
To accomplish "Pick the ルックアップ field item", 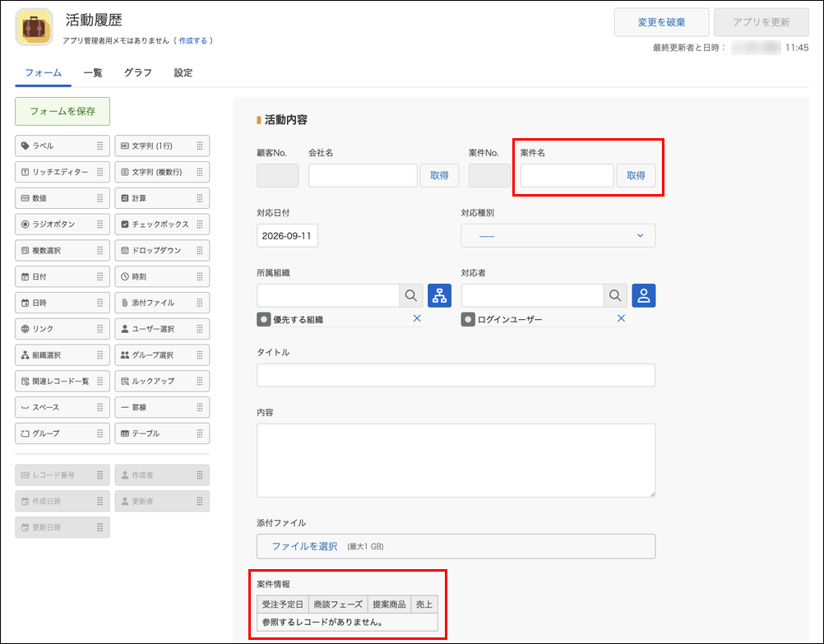I will [162, 381].
